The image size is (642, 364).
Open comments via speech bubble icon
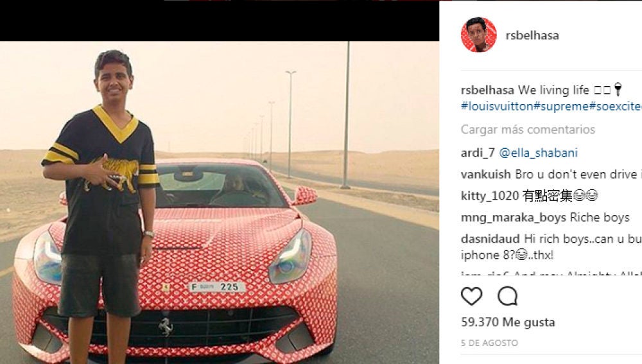(x=508, y=296)
